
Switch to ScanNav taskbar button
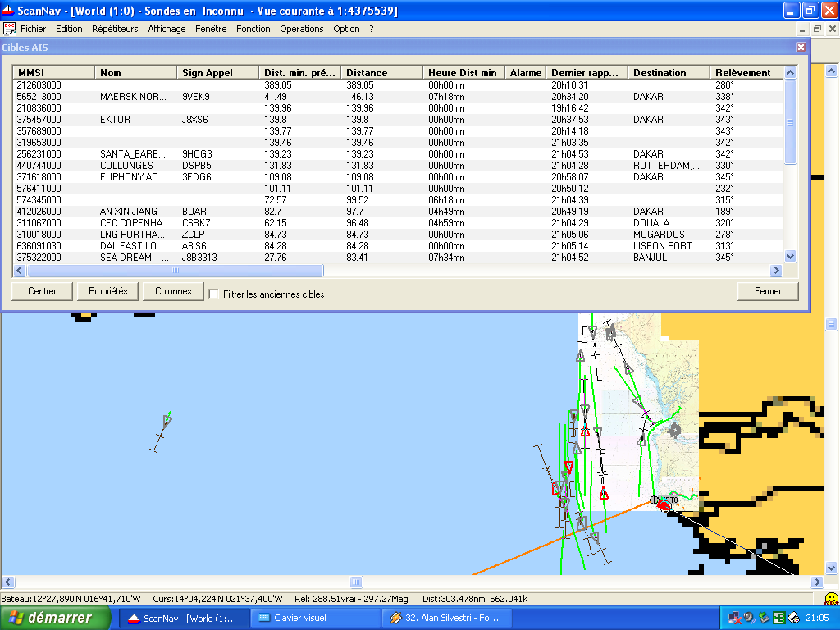point(184,619)
